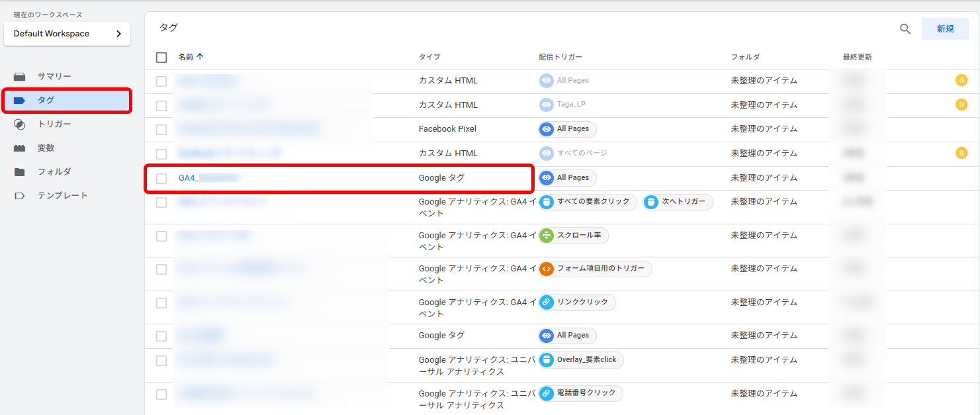Click the GA4 イベント type in リンククリック row
980x415 pixels.
tap(477, 308)
